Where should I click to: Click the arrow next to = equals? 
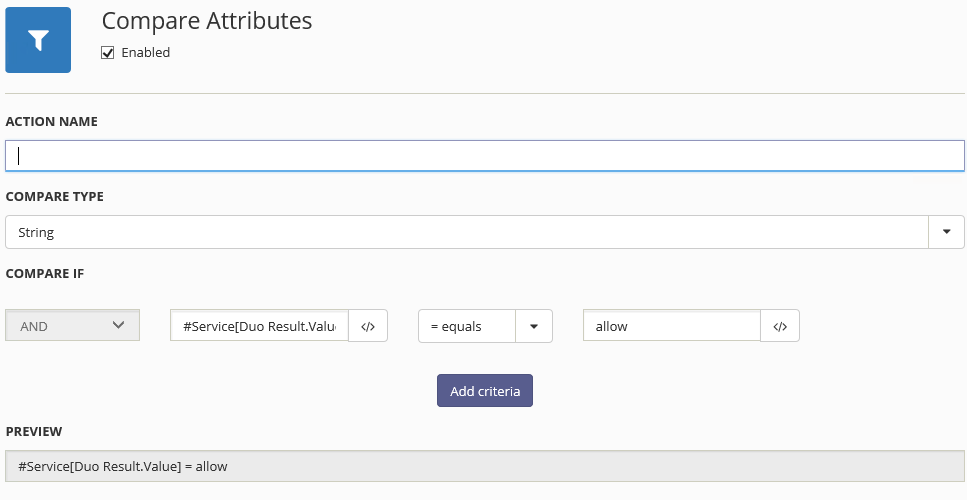534,326
